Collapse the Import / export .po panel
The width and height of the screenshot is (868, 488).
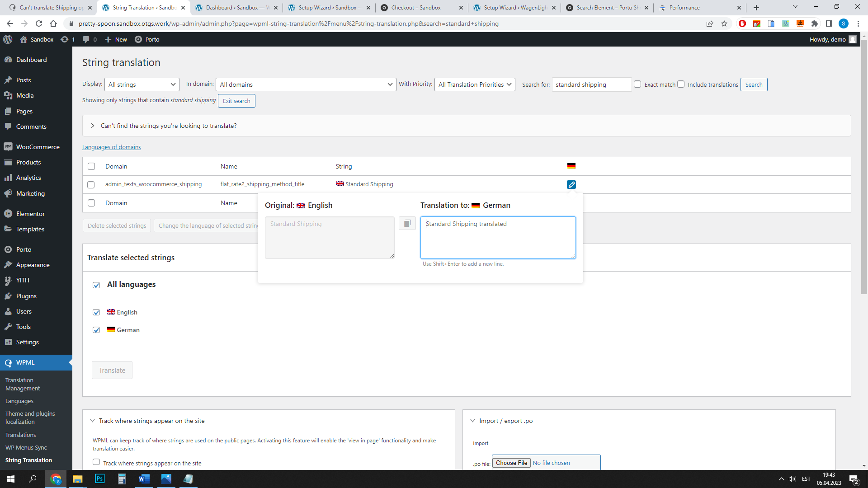click(473, 421)
